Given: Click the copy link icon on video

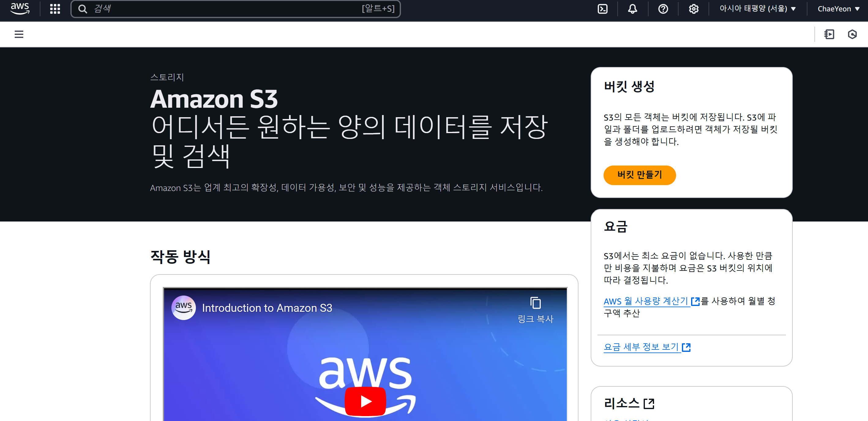Looking at the screenshot, I should [535, 303].
